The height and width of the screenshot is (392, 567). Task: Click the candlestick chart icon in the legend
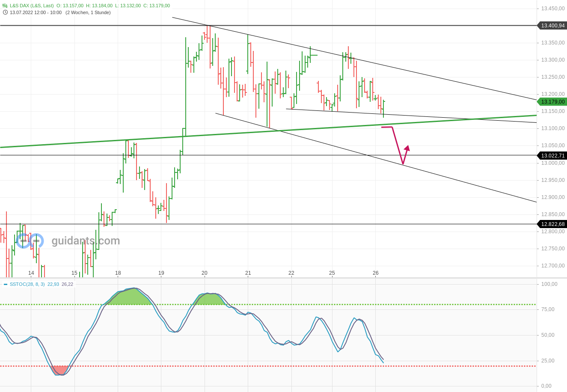click(x=4, y=6)
